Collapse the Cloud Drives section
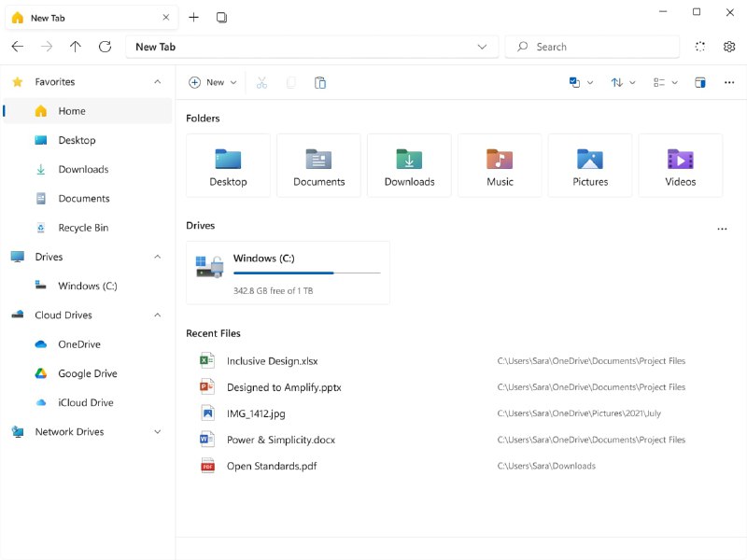 pos(157,315)
